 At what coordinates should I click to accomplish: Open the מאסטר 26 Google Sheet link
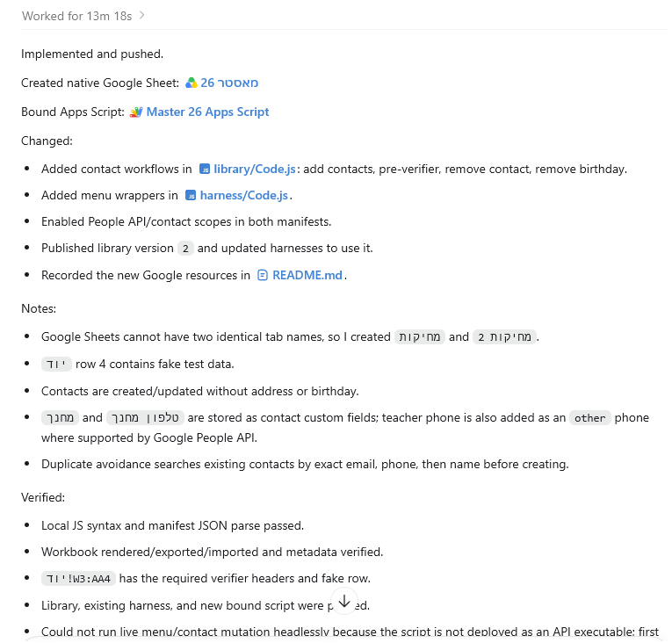point(229,83)
